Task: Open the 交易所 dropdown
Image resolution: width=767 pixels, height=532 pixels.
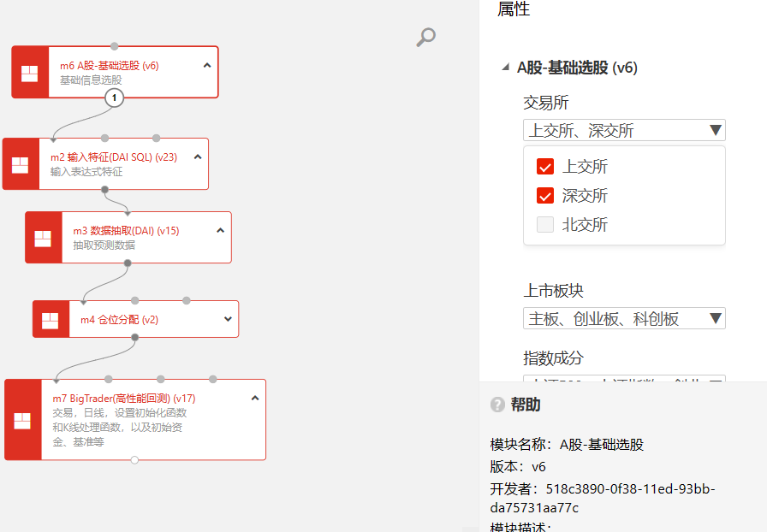Action: 624,130
